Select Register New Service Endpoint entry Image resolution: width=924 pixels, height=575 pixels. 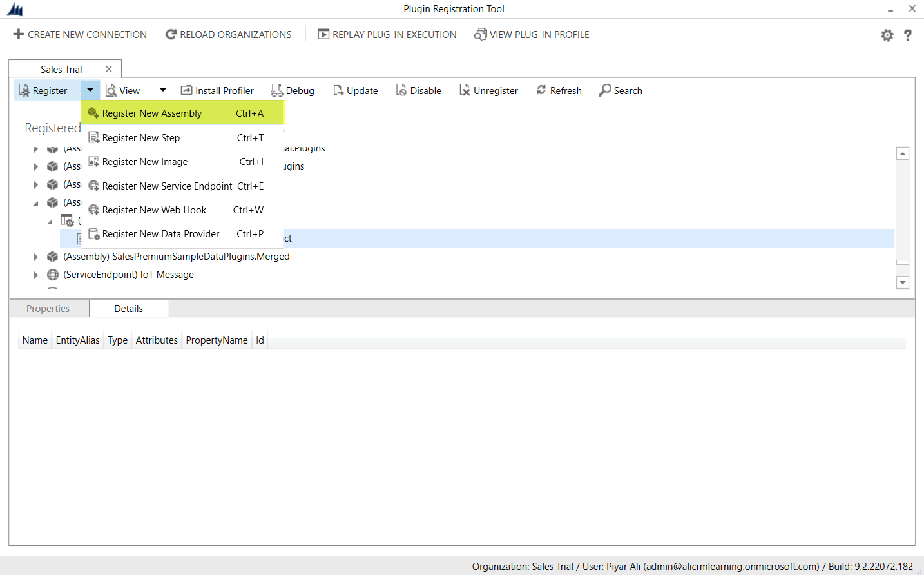pos(182,186)
